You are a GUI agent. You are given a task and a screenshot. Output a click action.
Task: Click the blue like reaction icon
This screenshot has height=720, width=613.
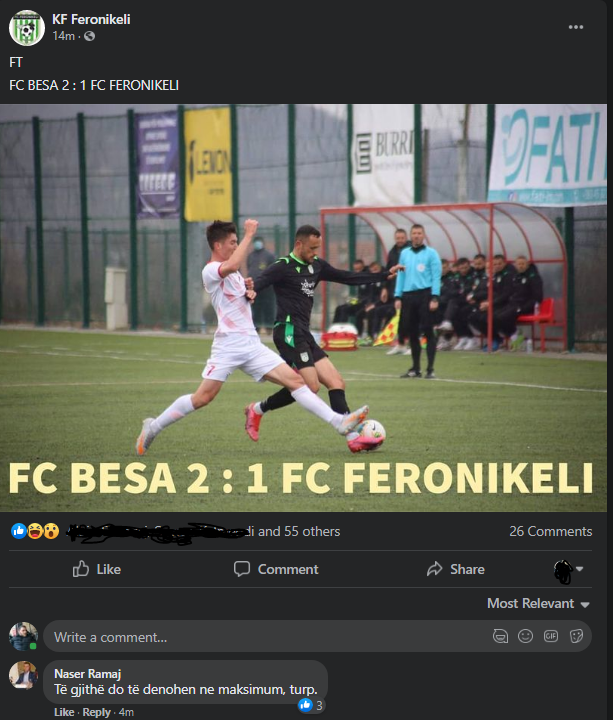pos(18,531)
